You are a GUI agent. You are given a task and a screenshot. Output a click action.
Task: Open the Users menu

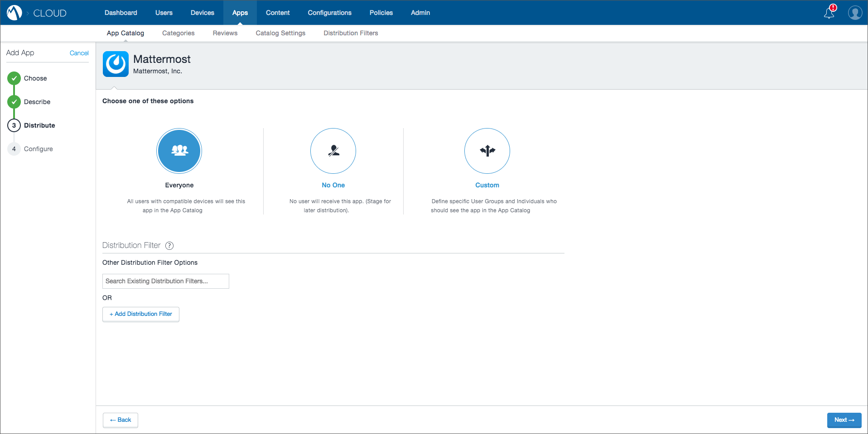pos(164,13)
